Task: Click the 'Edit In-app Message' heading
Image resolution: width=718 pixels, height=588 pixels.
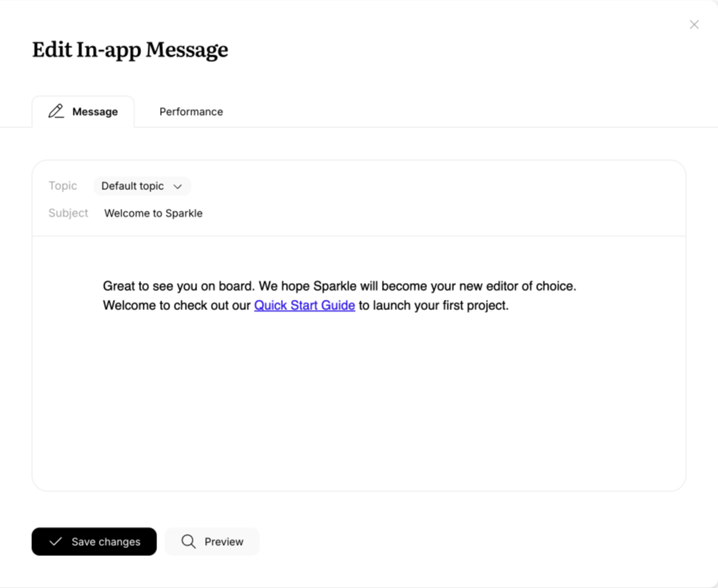Action: pyautogui.click(x=129, y=50)
